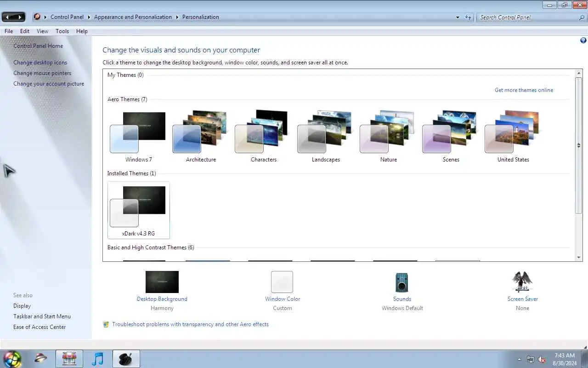Viewport: 588px width, 368px height.
Task: Click Control Panel in the address breadcrumb
Action: 67,17
